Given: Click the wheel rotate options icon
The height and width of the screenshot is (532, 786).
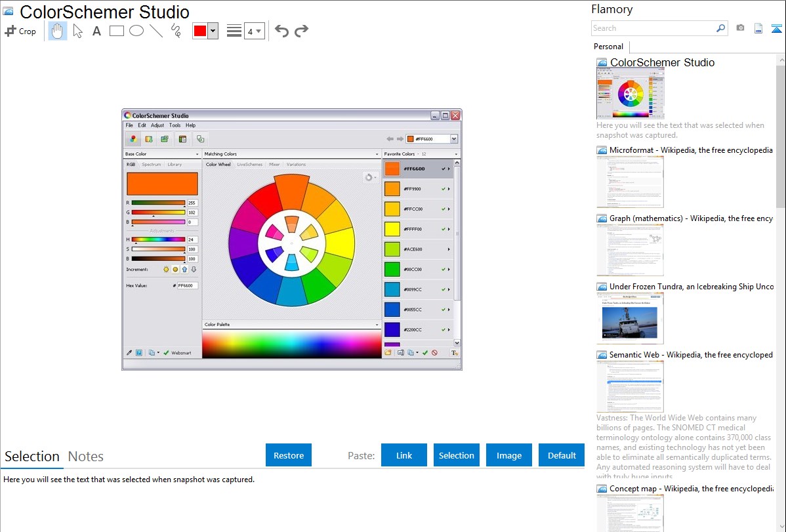Looking at the screenshot, I should point(370,178).
